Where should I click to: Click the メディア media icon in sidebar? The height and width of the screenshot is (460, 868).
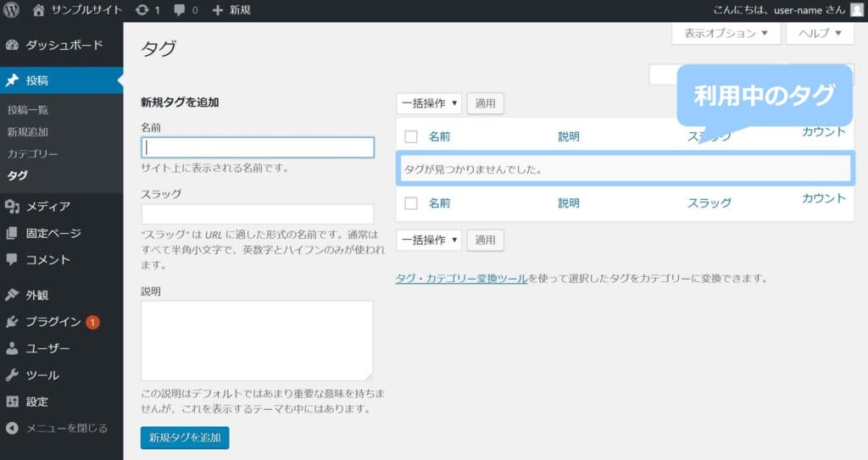click(12, 206)
